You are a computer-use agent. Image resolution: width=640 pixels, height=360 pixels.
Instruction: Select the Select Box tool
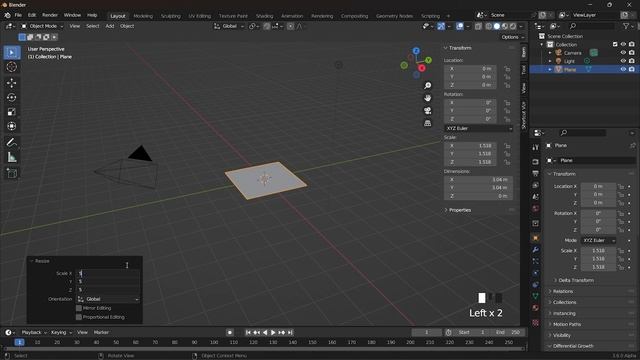[x=11, y=52]
